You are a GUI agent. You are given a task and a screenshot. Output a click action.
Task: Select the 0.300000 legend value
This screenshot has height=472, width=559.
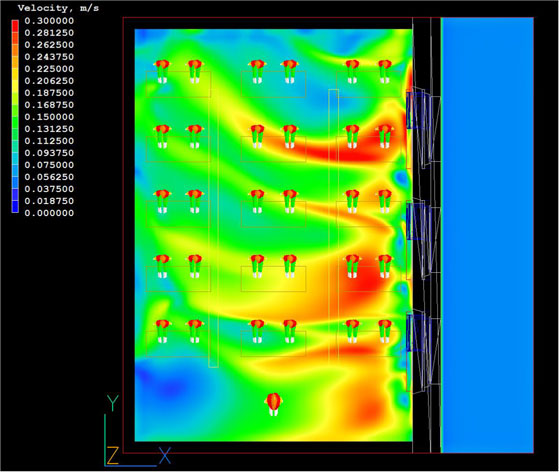[x=49, y=21]
